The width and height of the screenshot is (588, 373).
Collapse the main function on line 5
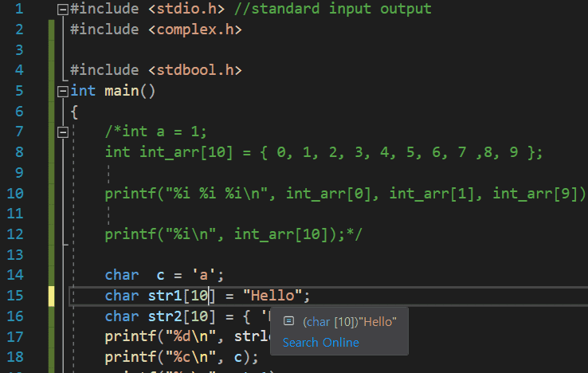pyautogui.click(x=63, y=91)
